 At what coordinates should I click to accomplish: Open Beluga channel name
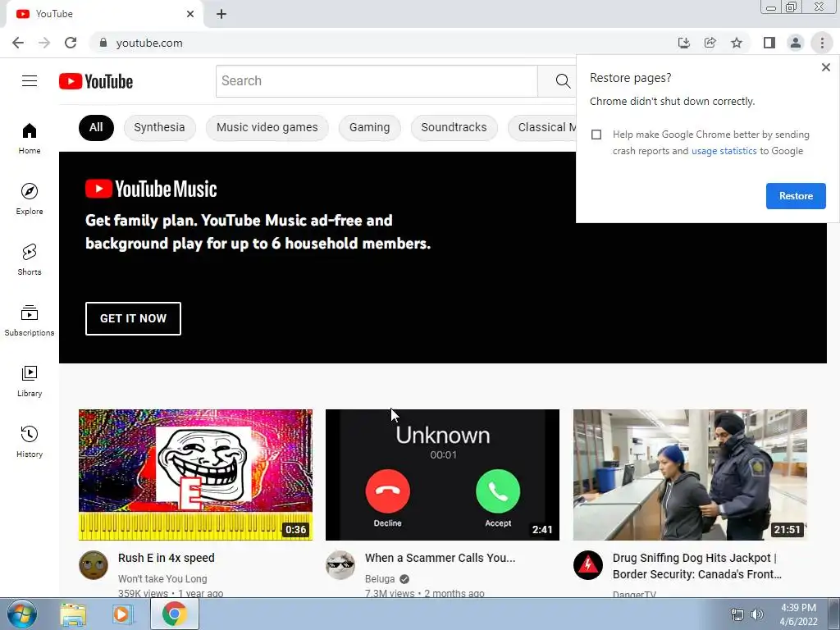pos(379,579)
